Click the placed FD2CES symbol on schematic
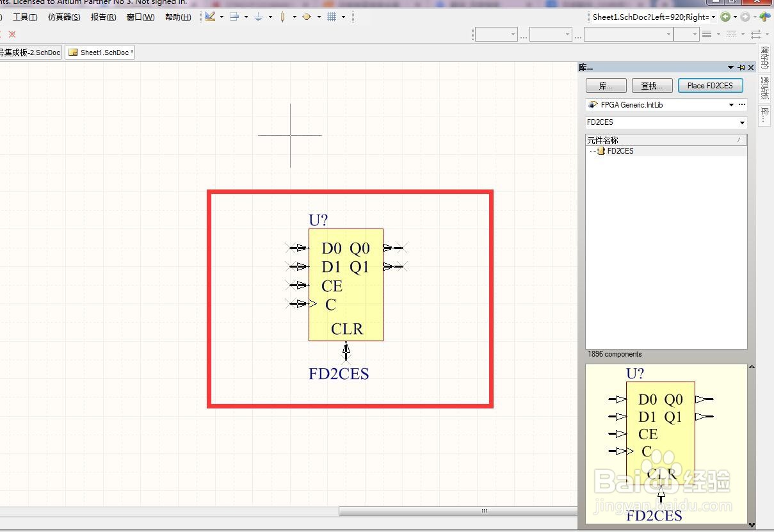 (x=346, y=285)
